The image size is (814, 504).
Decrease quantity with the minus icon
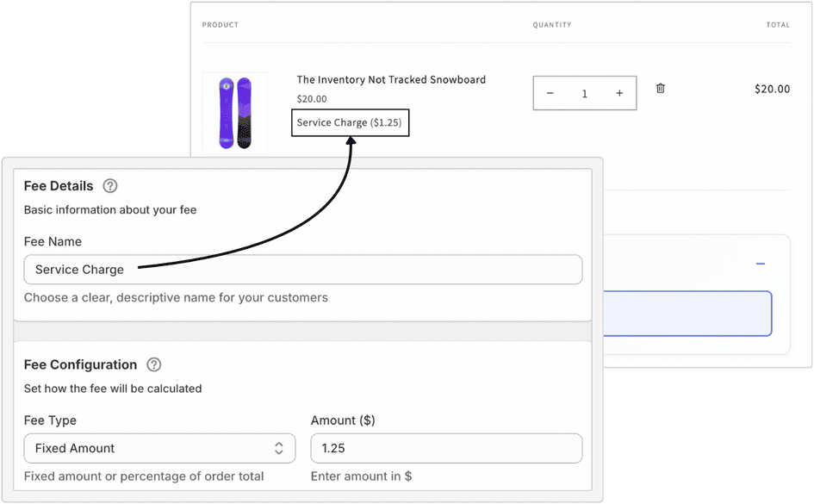(550, 92)
